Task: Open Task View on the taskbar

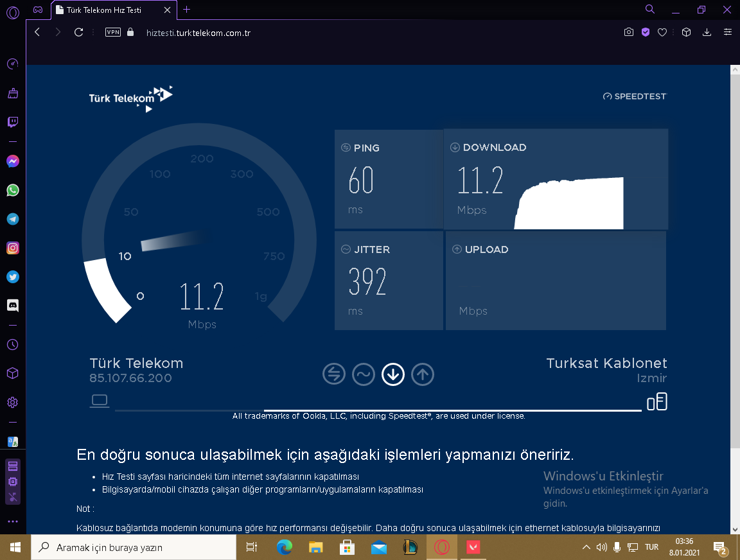Action: (x=252, y=547)
